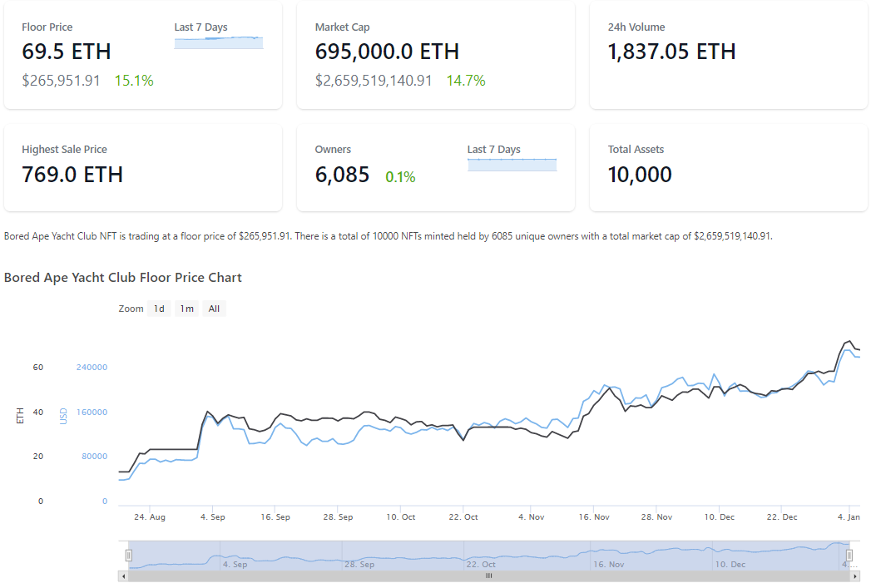Click the 4. Jan x-axis date label

click(849, 517)
